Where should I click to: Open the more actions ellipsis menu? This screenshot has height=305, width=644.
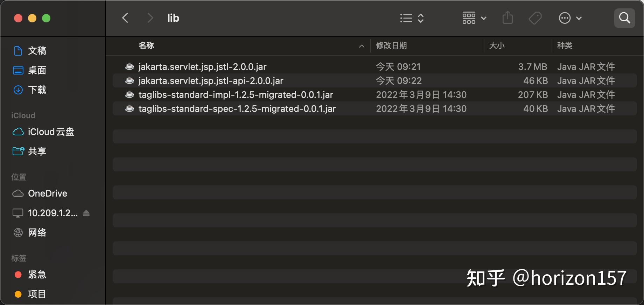(x=570, y=18)
